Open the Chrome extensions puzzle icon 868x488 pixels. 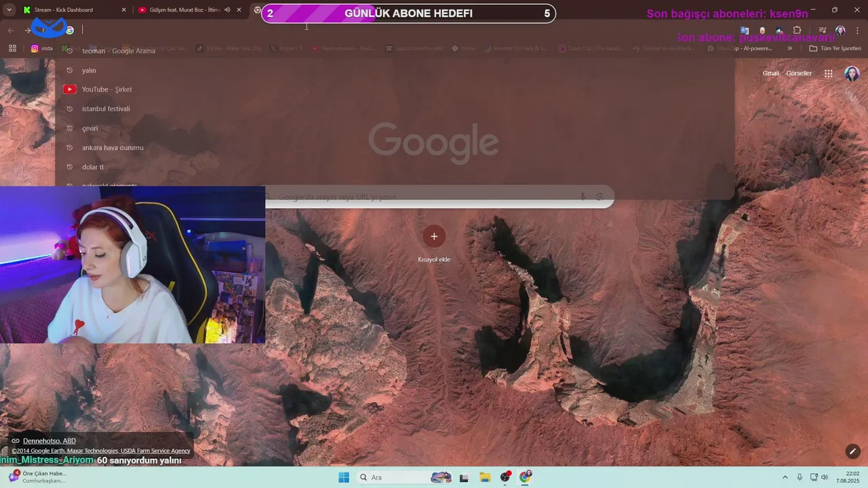pyautogui.click(x=797, y=30)
